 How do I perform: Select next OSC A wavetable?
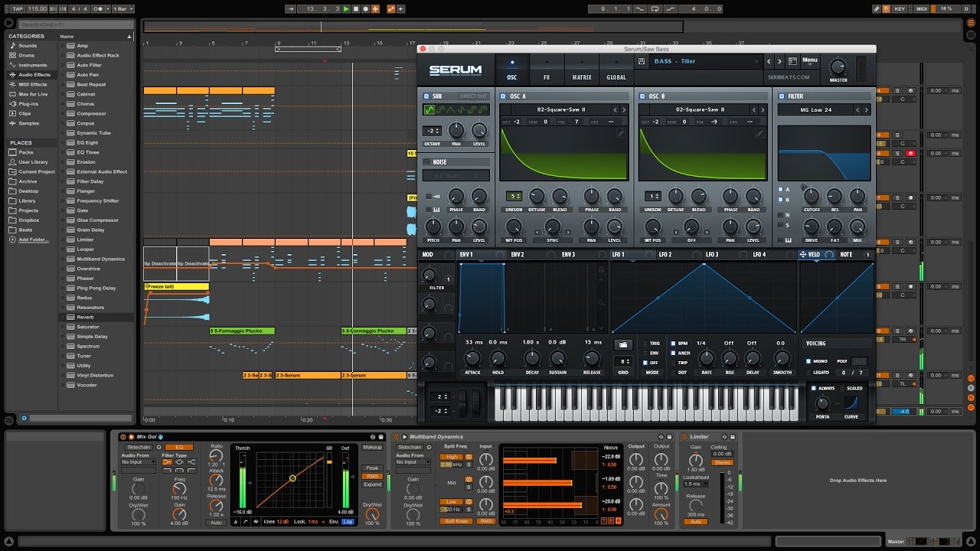pyautogui.click(x=622, y=110)
